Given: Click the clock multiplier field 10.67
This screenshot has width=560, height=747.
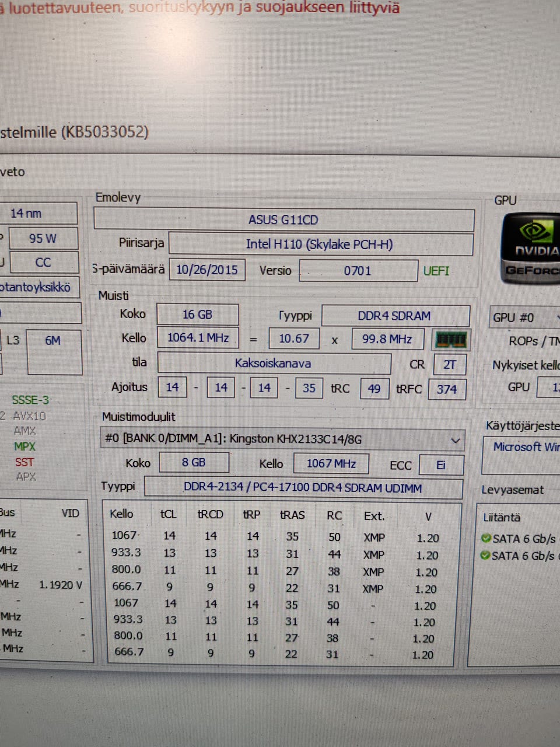Looking at the screenshot, I should click(294, 339).
